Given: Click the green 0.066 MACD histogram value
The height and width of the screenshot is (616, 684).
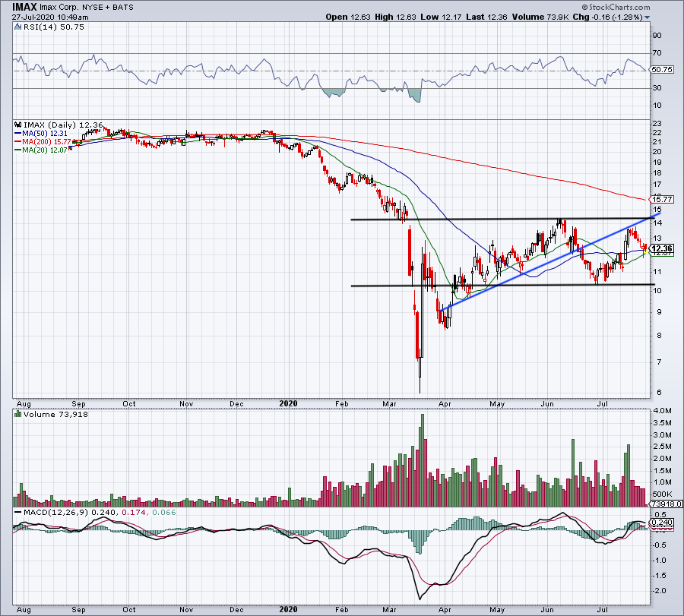Looking at the screenshot, I should [163, 512].
